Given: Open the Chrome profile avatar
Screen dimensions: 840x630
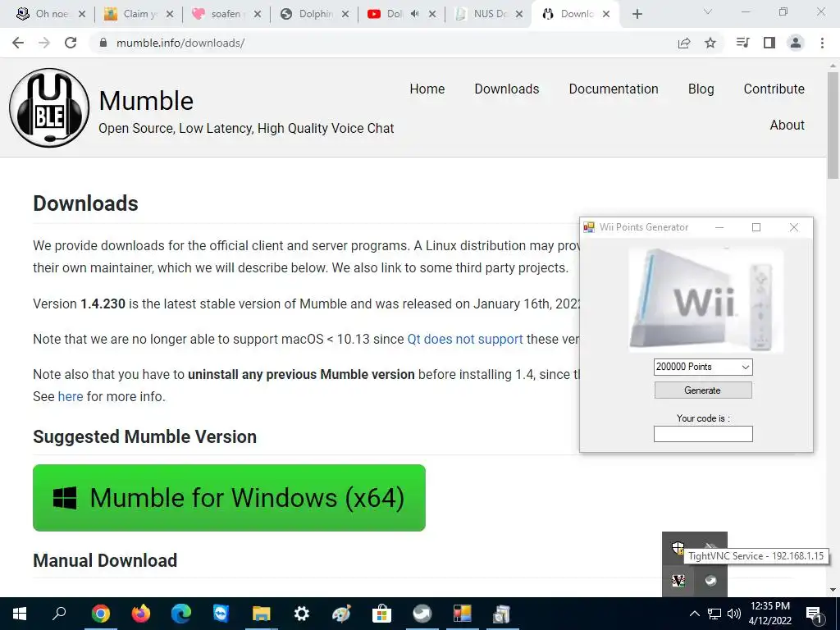Looking at the screenshot, I should click(x=796, y=43).
